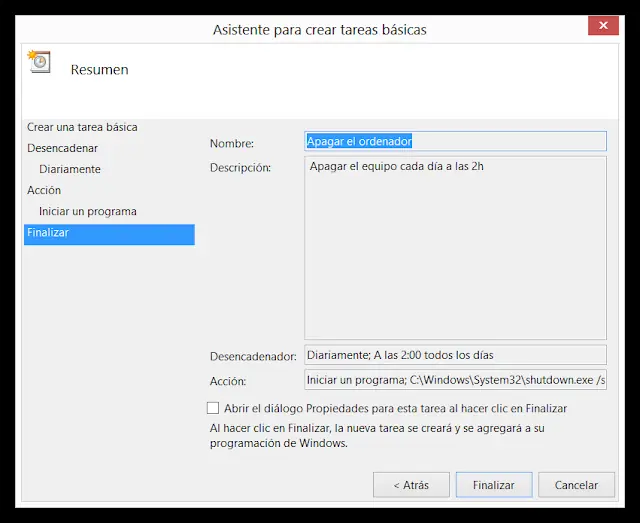Image resolution: width=640 pixels, height=523 pixels.
Task: Close the wizard with red X
Action: [603, 26]
